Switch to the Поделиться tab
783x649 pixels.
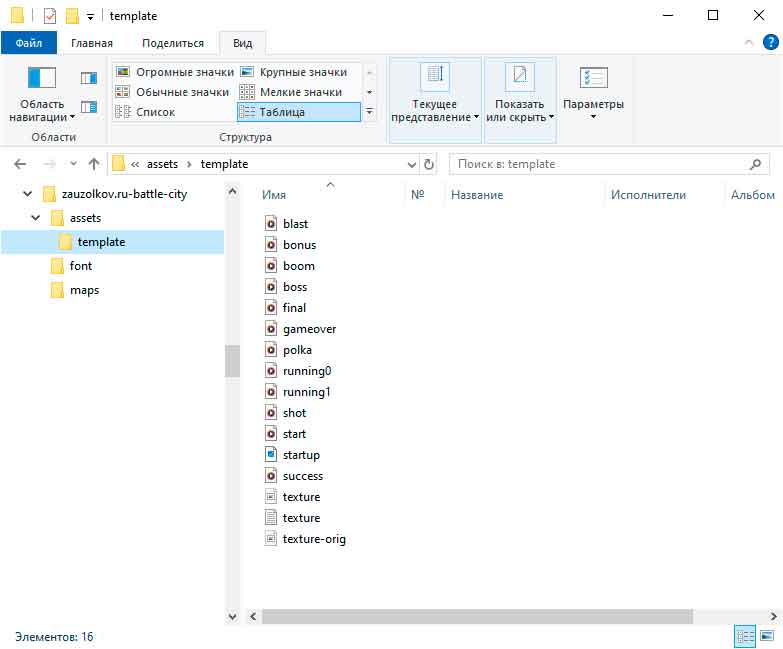173,43
